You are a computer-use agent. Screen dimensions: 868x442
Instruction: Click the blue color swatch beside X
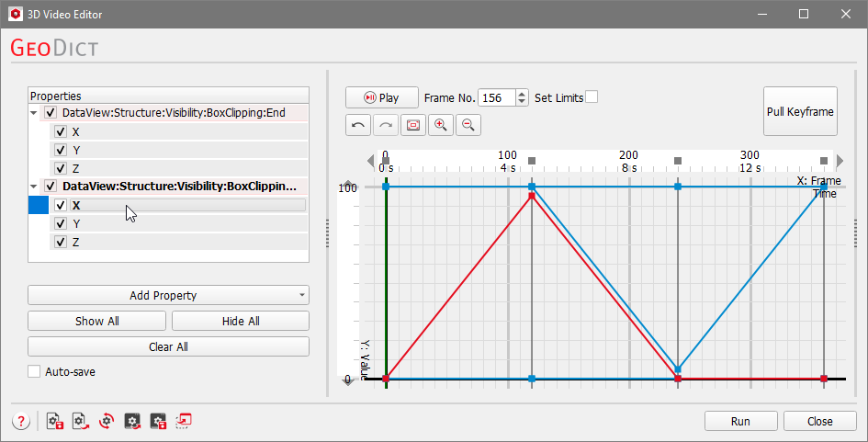click(x=39, y=205)
